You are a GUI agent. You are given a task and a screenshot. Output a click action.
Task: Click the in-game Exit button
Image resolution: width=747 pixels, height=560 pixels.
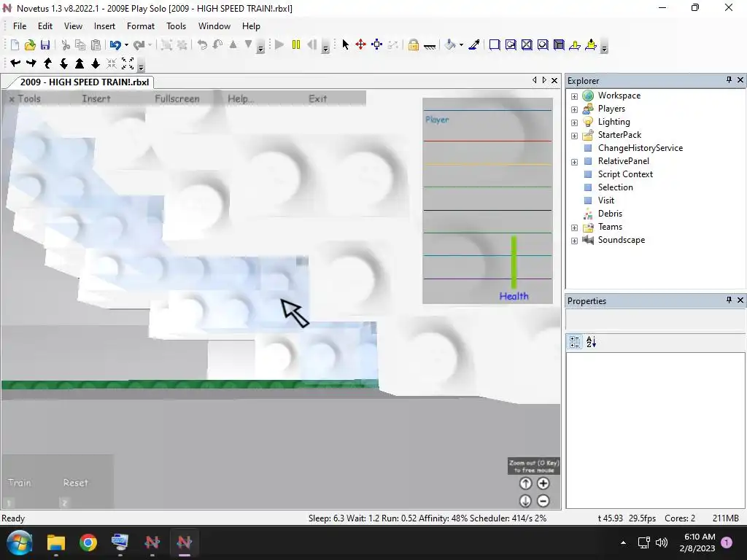pyautogui.click(x=318, y=98)
